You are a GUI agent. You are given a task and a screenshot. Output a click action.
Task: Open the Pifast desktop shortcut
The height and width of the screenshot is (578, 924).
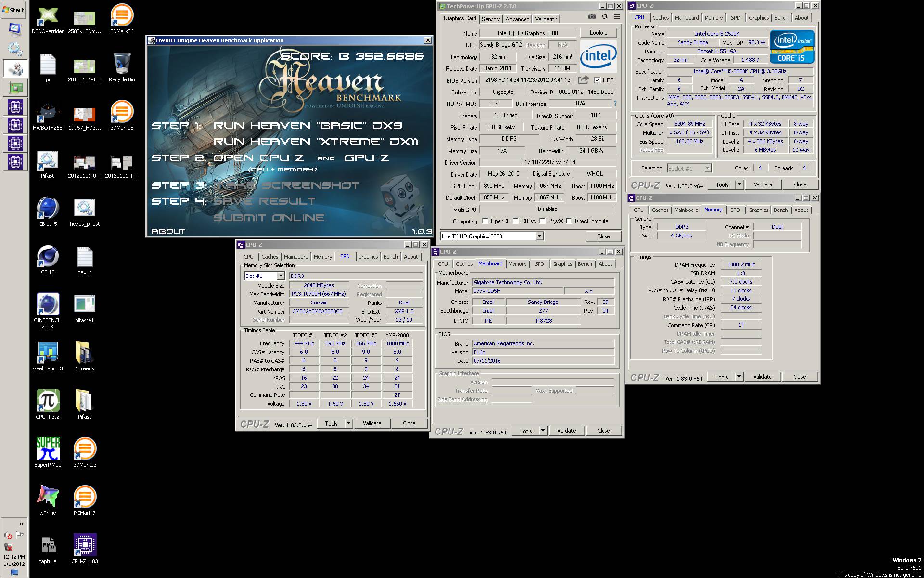click(48, 164)
